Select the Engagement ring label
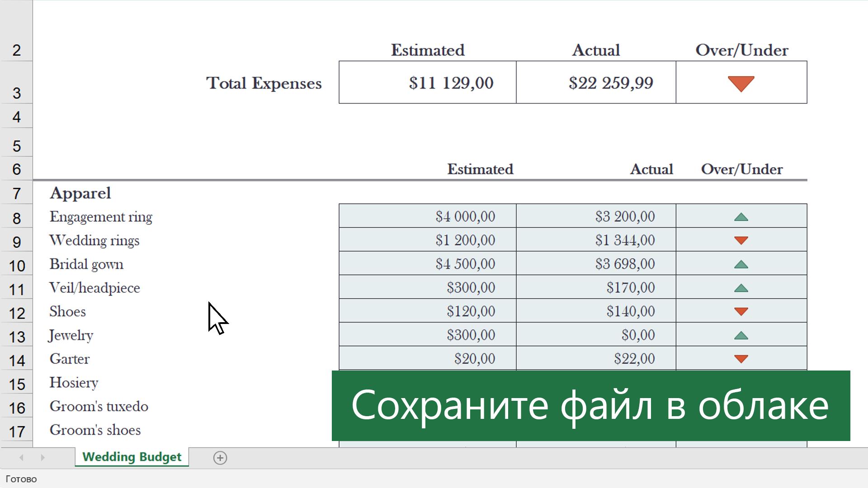 (x=101, y=217)
